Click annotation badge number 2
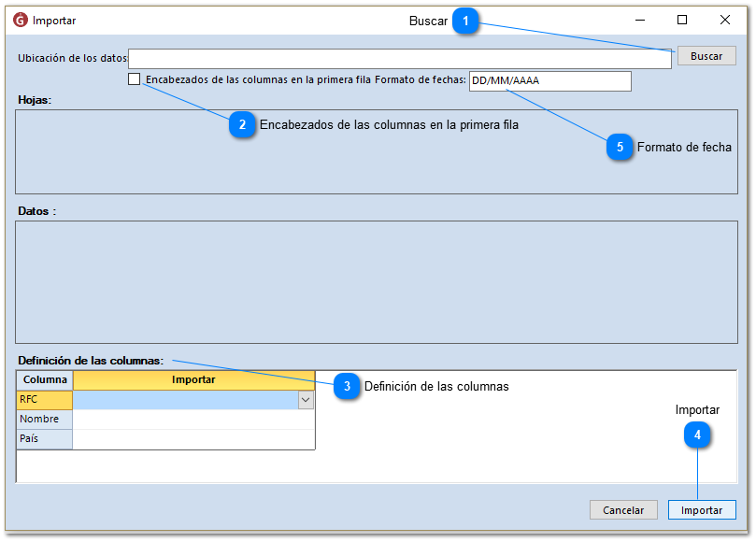 [x=242, y=124]
